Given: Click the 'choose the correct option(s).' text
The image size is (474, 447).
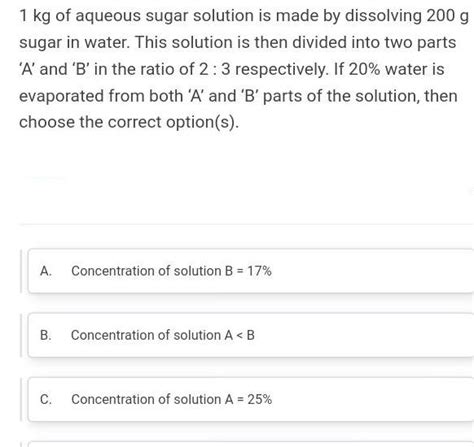Looking at the screenshot, I should pos(129,122).
